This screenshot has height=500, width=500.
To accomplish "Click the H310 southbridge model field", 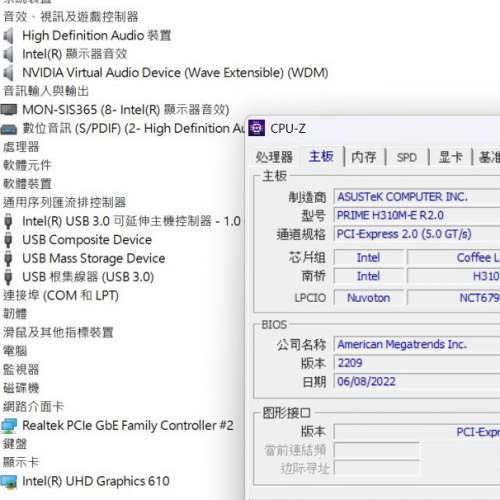I will pyautogui.click(x=454, y=276).
